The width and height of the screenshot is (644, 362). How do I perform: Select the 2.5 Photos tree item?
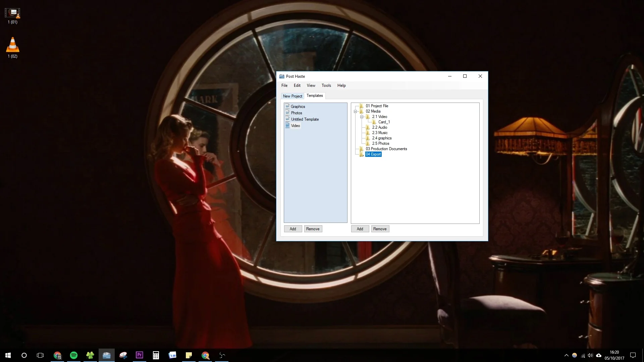pyautogui.click(x=381, y=143)
